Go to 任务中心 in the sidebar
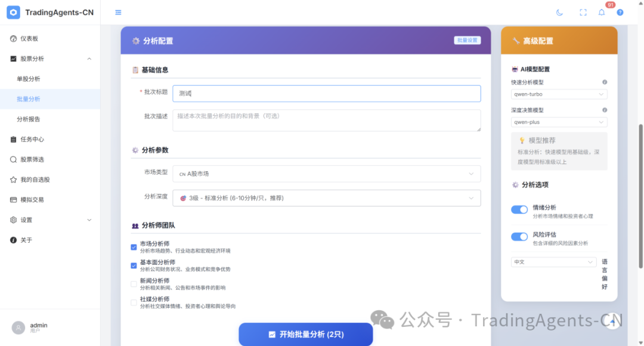The image size is (644, 346). (32, 139)
